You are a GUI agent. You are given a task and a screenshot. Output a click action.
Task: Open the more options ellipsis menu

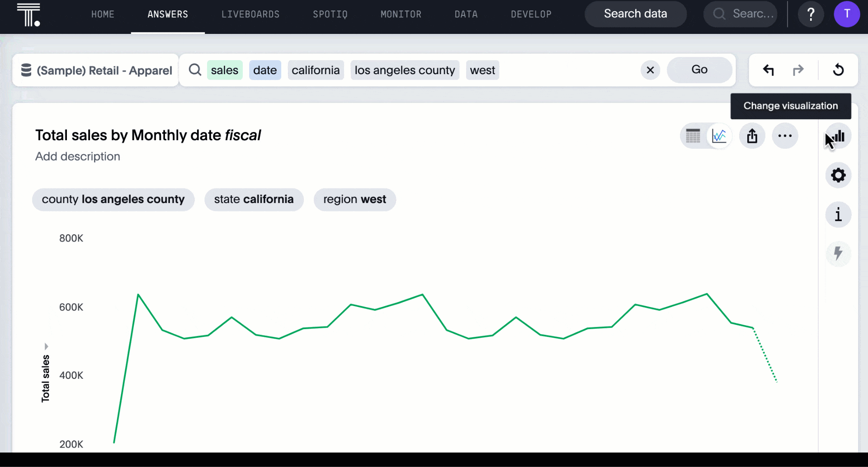pyautogui.click(x=785, y=136)
